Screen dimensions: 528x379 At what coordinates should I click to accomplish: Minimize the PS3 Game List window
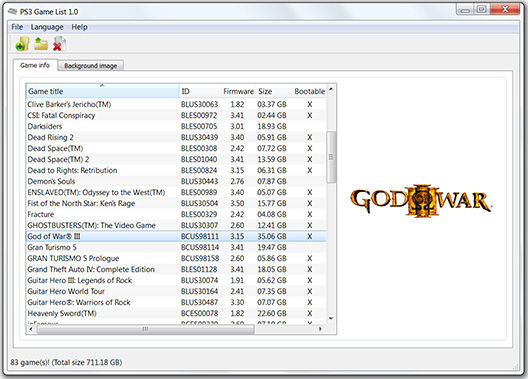click(465, 10)
